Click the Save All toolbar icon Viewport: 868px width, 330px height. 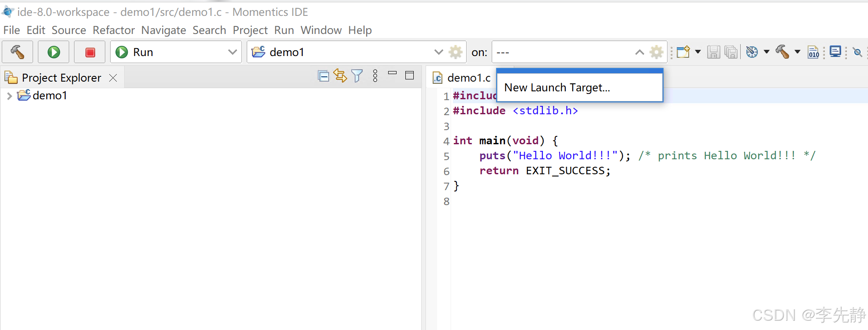(x=731, y=52)
